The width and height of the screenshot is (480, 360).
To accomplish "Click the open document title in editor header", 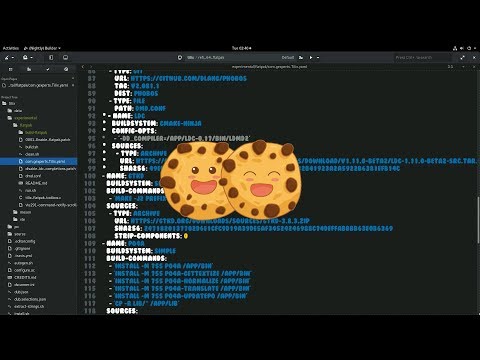I will pos(269,67).
